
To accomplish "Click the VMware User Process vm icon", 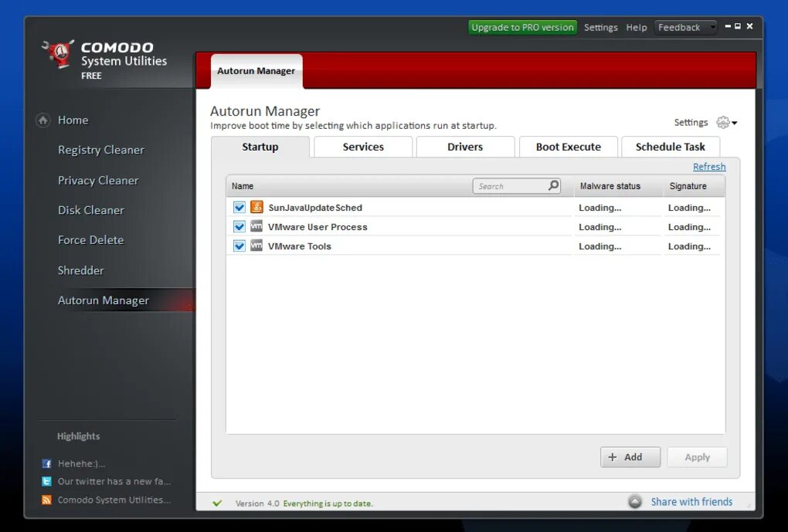I will (x=256, y=226).
